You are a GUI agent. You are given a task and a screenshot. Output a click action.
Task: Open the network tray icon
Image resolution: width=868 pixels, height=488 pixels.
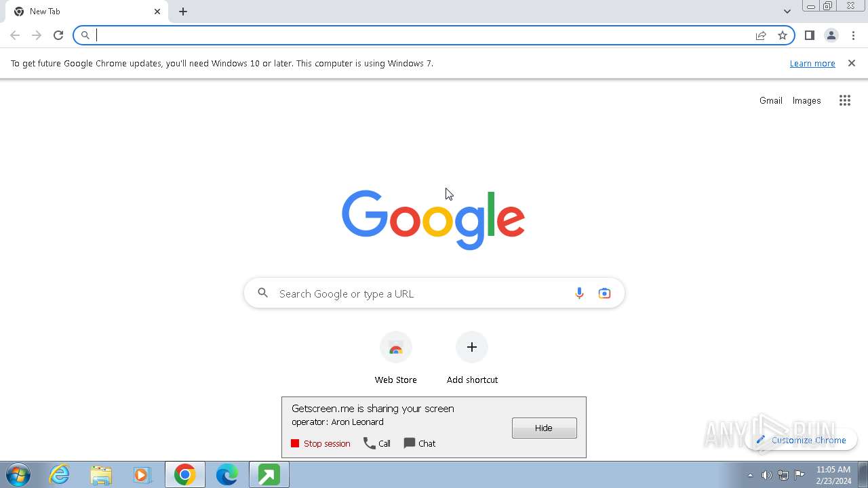[x=783, y=475]
